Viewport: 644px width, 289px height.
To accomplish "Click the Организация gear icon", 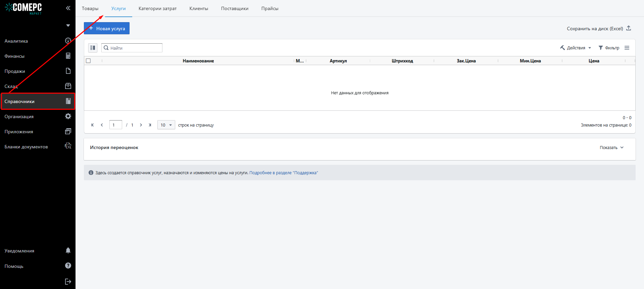I will point(68,116).
